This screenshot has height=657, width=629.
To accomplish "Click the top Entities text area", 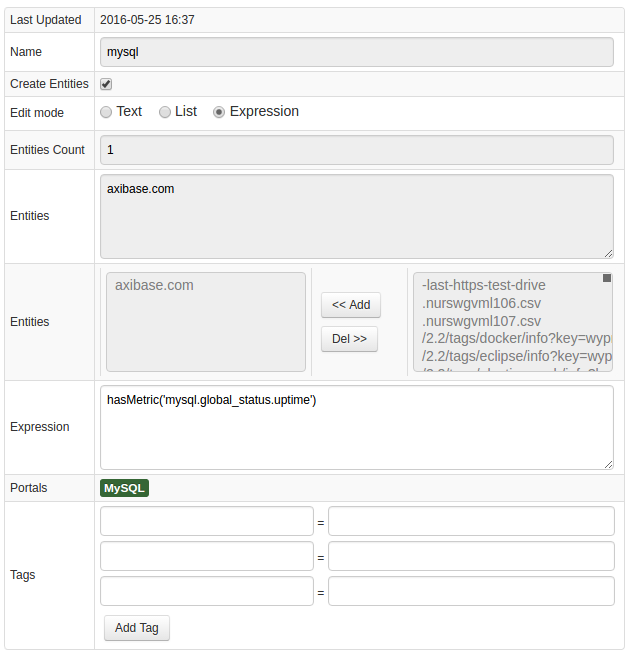I will pyautogui.click(x=357, y=216).
